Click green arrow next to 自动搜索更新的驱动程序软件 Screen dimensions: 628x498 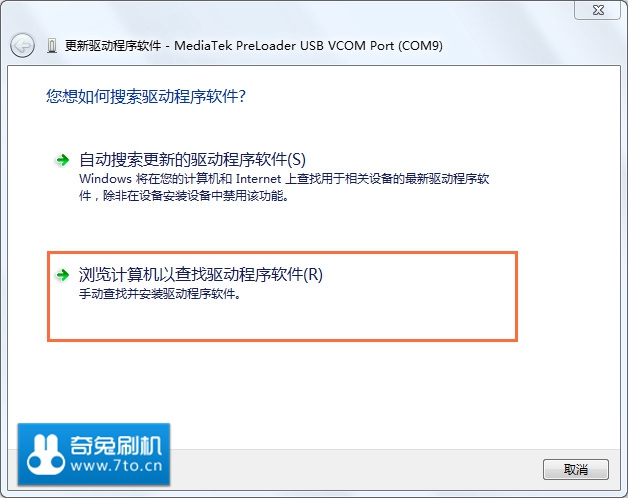click(x=62, y=160)
